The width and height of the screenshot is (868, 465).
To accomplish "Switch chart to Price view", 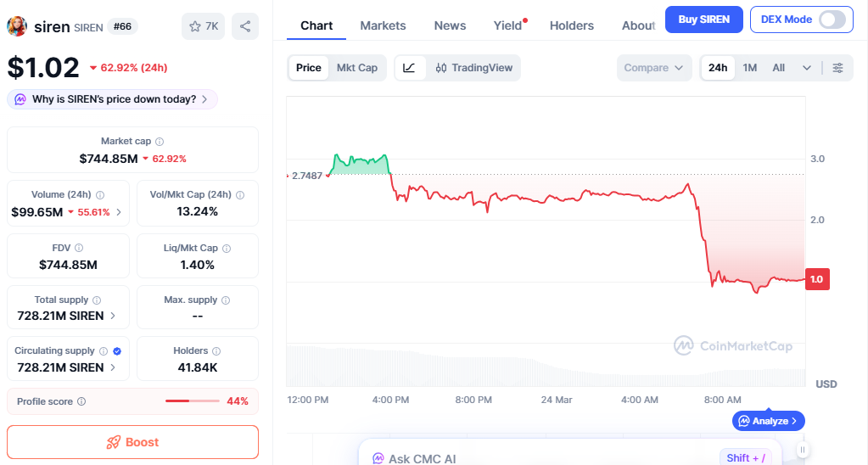I will tap(308, 68).
